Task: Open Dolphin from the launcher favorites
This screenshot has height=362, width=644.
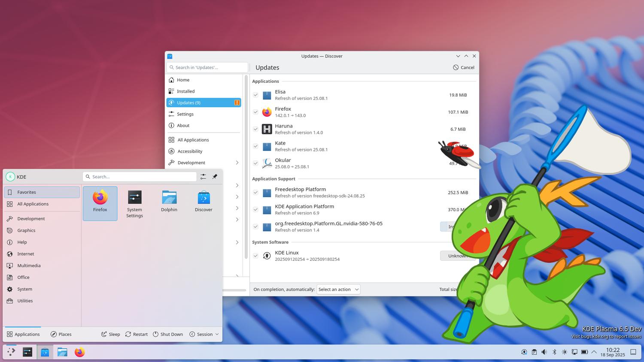Action: click(x=169, y=203)
